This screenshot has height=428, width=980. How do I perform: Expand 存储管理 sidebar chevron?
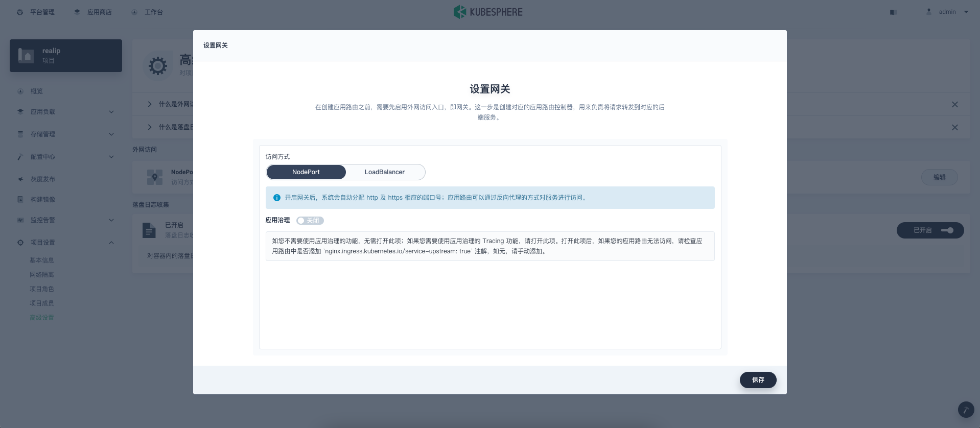[111, 134]
